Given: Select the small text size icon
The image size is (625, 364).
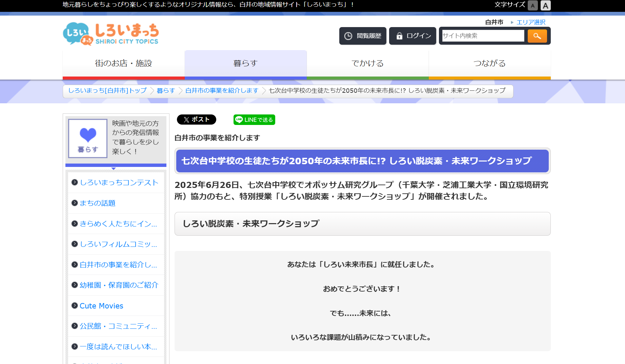Looking at the screenshot, I should (533, 5).
